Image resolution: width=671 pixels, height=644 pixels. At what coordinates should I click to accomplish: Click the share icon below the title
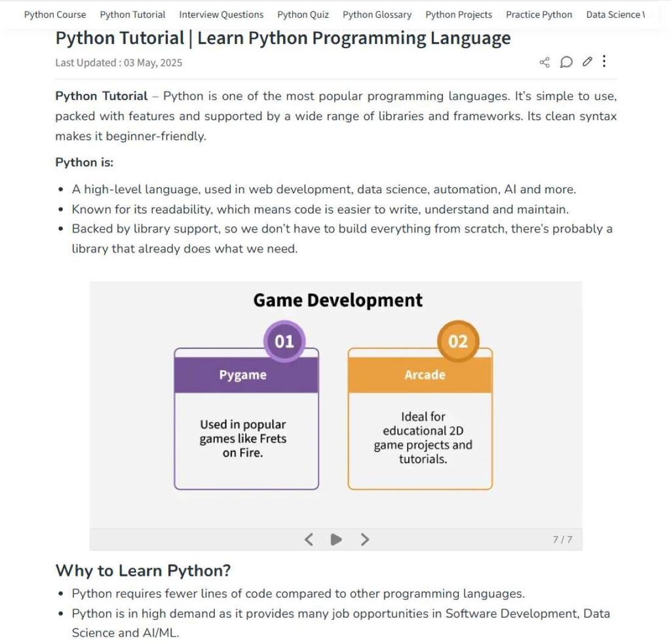(x=545, y=62)
